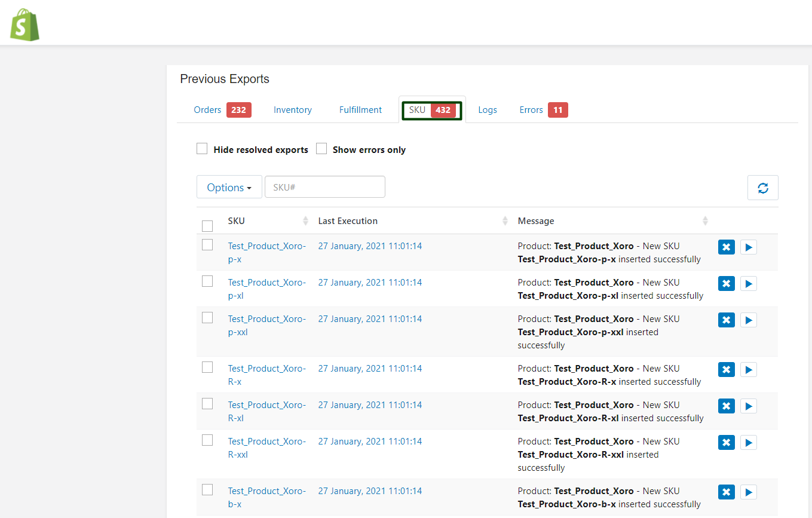Open the Errors tab
Viewport: 812px width, 518px height.
(x=531, y=110)
